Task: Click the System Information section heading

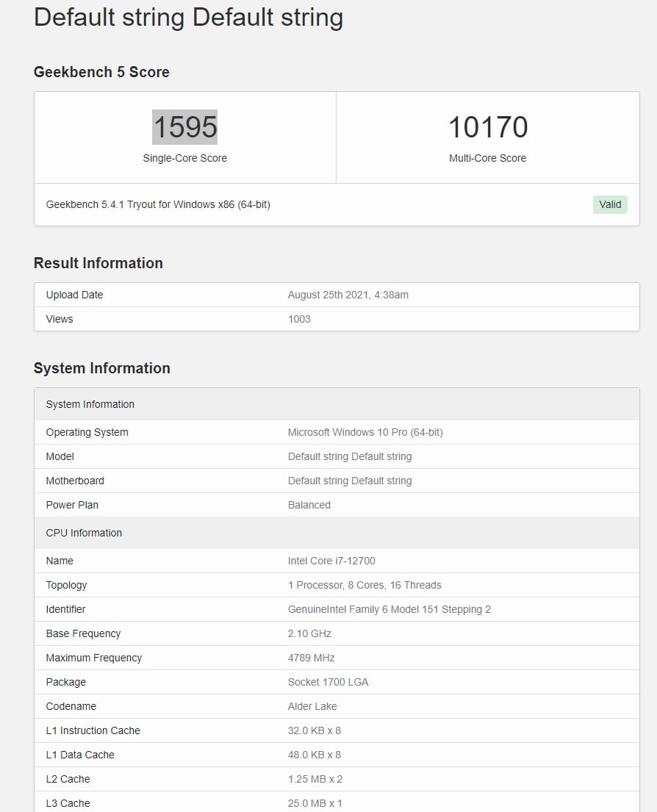Action: coord(102,368)
